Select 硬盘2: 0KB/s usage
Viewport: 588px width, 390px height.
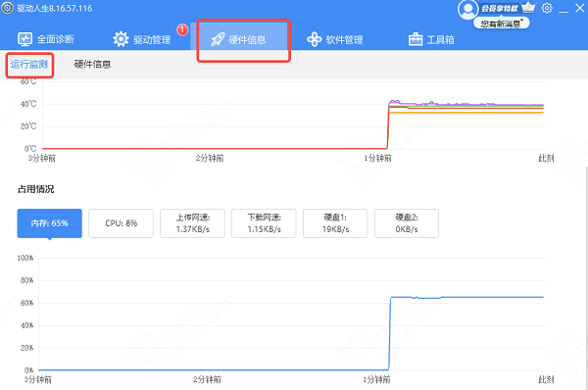pos(407,223)
